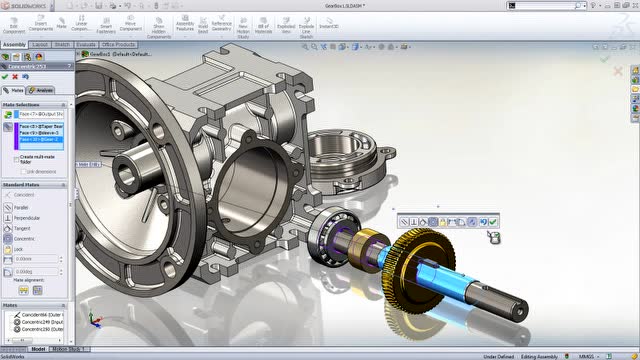640x360 pixels.
Task: Open the Analysis tab in PropertyManager
Action: (40, 90)
